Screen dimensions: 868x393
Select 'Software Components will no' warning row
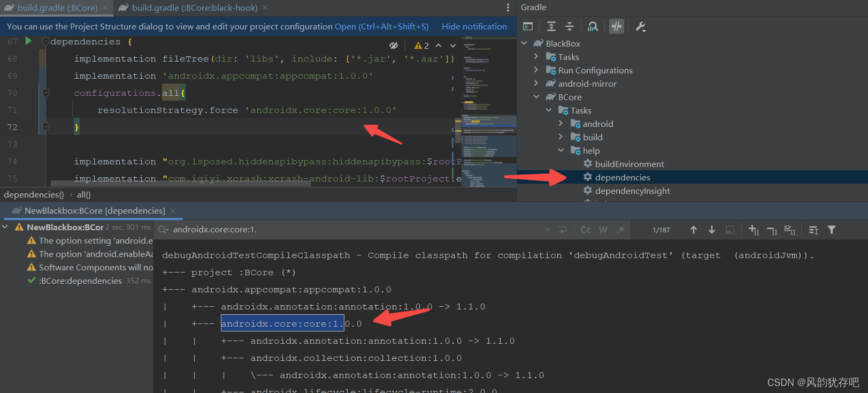pos(90,267)
